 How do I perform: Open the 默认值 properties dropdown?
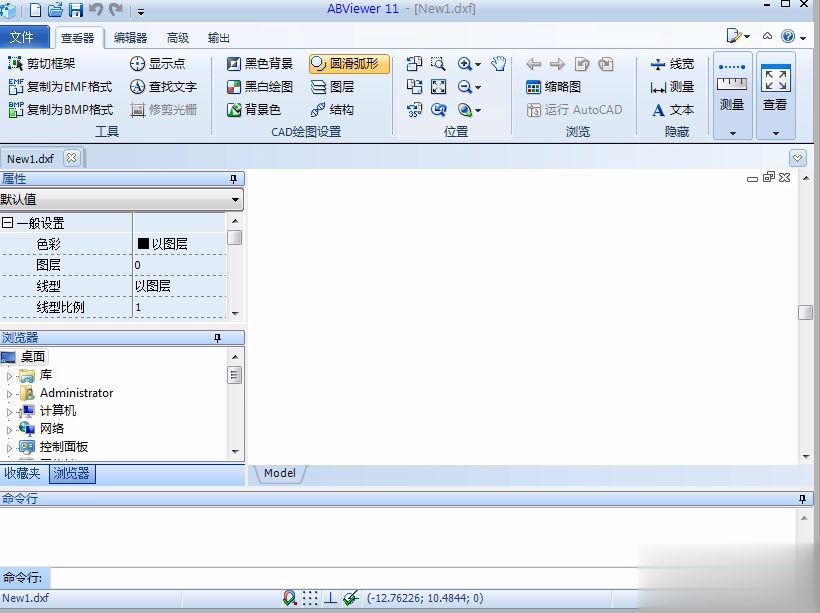[x=236, y=200]
